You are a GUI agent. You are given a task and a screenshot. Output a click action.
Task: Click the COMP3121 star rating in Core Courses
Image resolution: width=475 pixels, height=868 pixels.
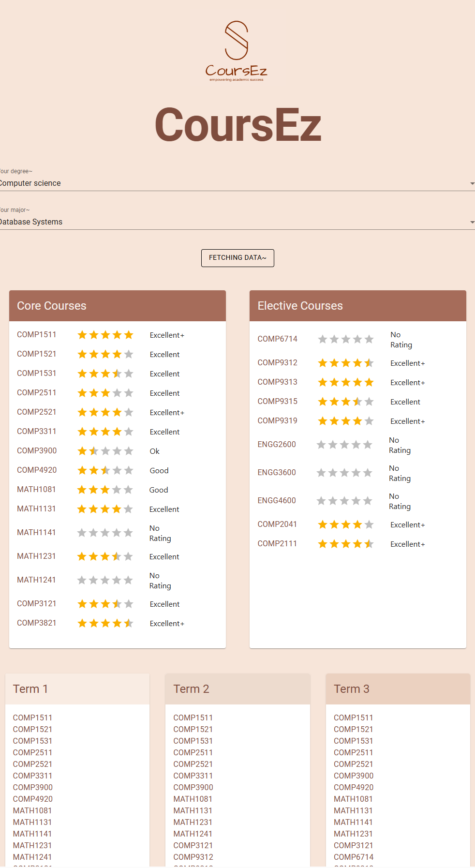105,604
